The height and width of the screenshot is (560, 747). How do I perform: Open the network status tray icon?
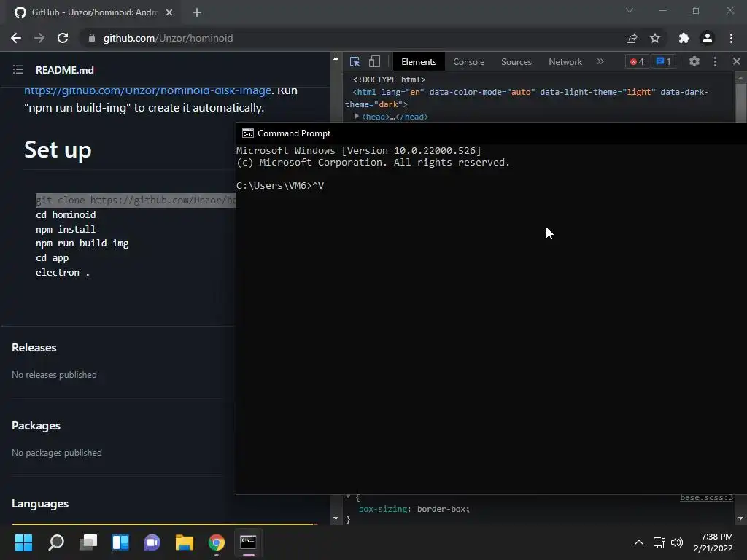(659, 542)
